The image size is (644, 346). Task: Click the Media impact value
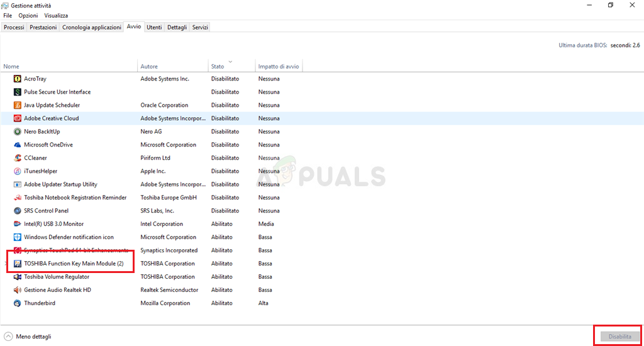[266, 223]
